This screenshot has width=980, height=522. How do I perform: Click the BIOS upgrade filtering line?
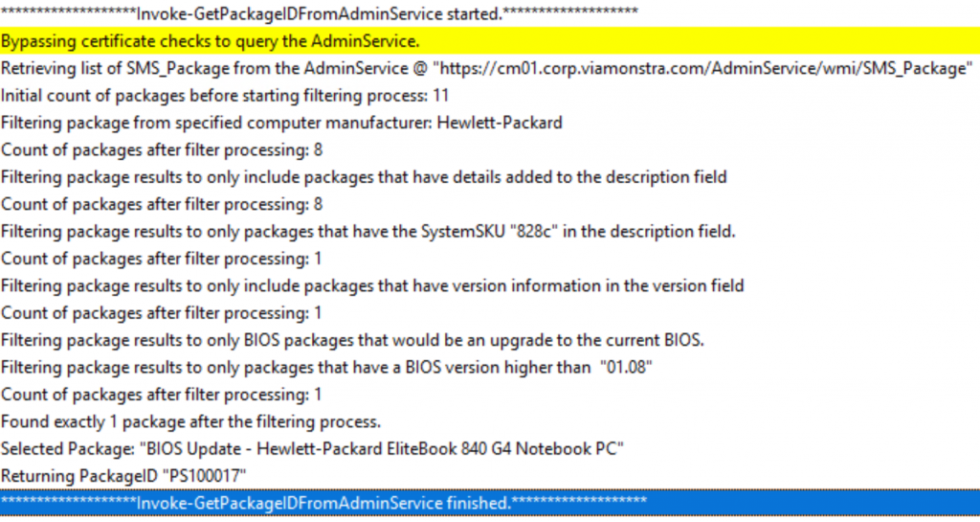490,339
